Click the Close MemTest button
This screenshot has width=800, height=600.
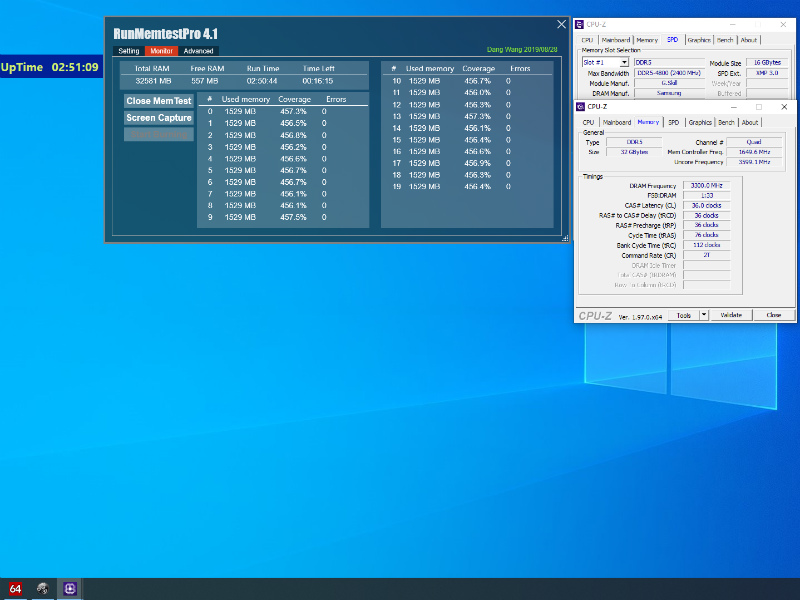(x=159, y=101)
